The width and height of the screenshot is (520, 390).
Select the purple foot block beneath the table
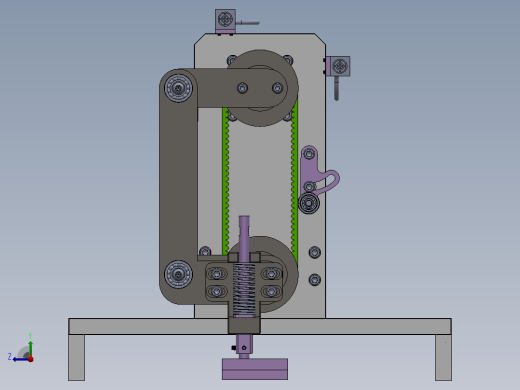coord(255,369)
